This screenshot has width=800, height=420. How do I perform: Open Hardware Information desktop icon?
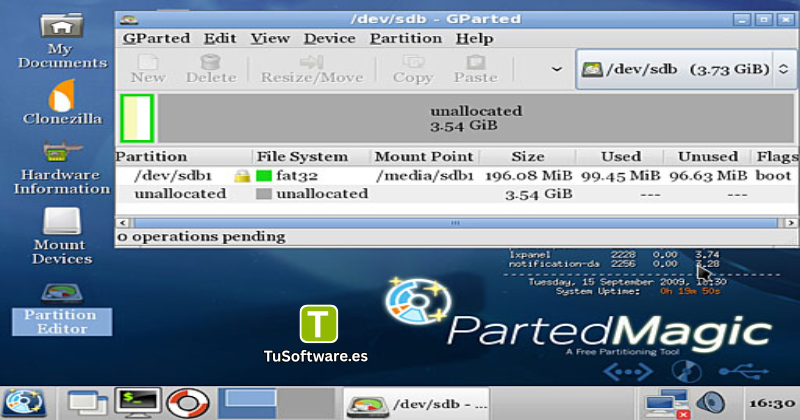tap(62, 168)
